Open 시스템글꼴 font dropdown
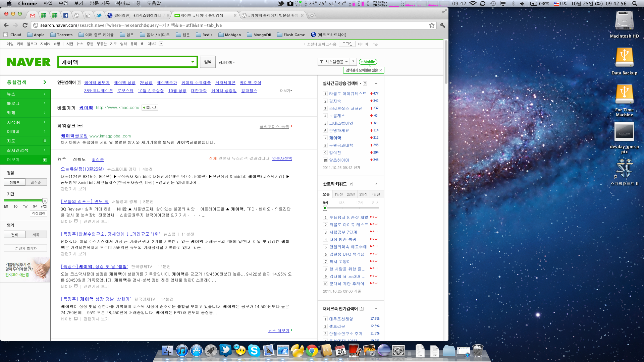The height and width of the screenshot is (362, 644). point(333,62)
